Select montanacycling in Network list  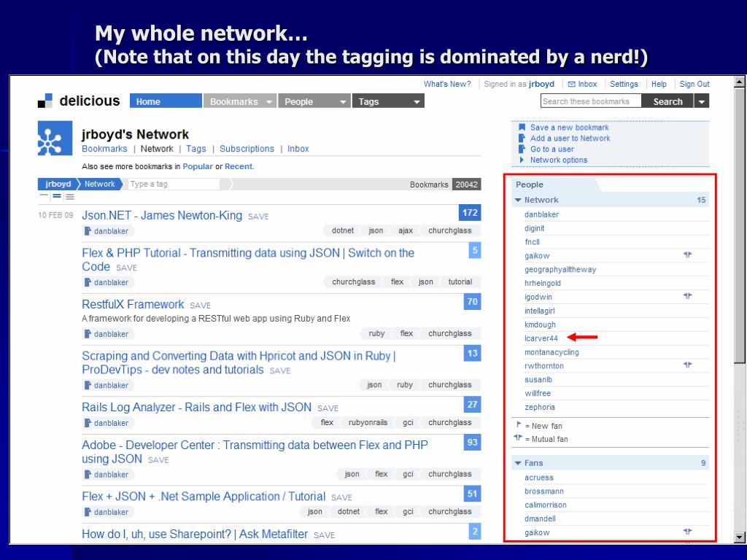[x=551, y=352]
